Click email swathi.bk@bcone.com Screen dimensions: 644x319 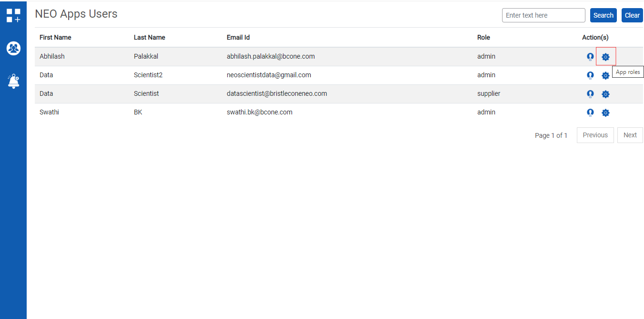click(x=260, y=112)
